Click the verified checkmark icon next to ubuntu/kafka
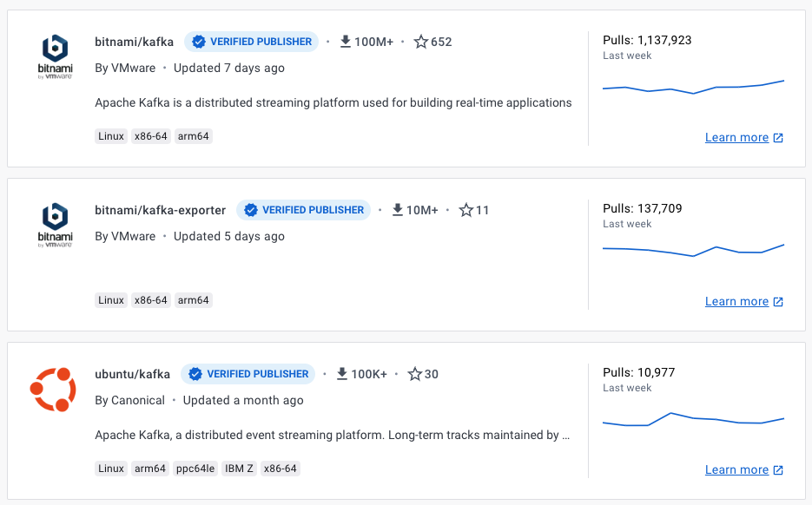Screen dimensions: 812x505 tap(195, 374)
